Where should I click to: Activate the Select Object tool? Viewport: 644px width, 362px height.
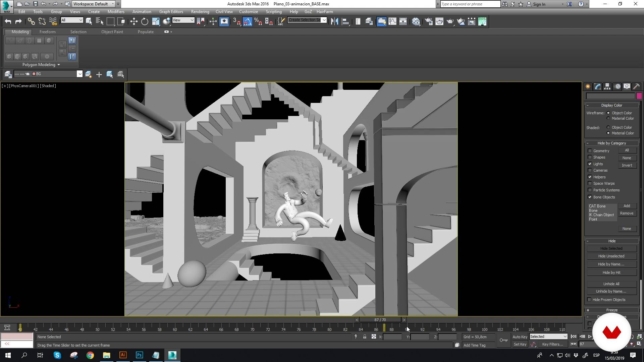pyautogui.click(x=89, y=21)
